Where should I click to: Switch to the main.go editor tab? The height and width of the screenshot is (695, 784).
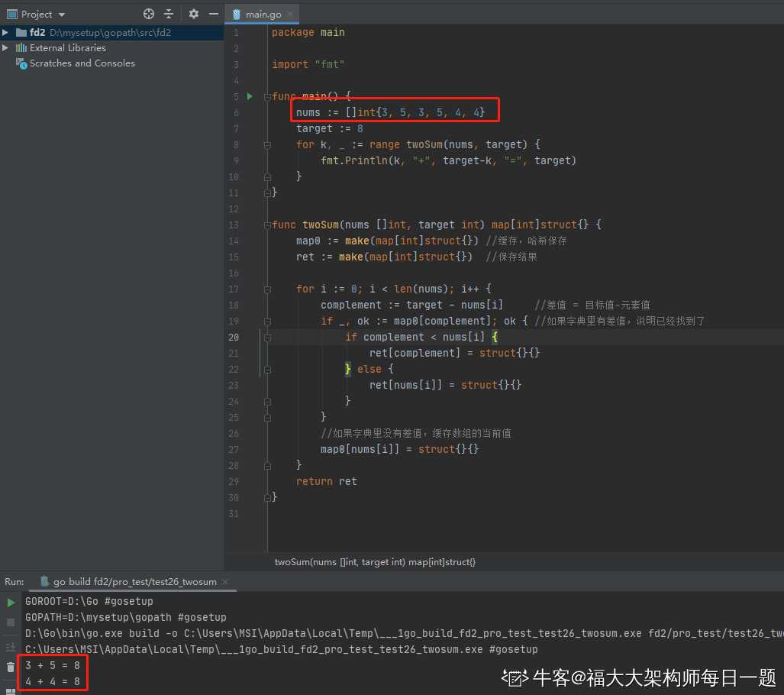[x=262, y=14]
